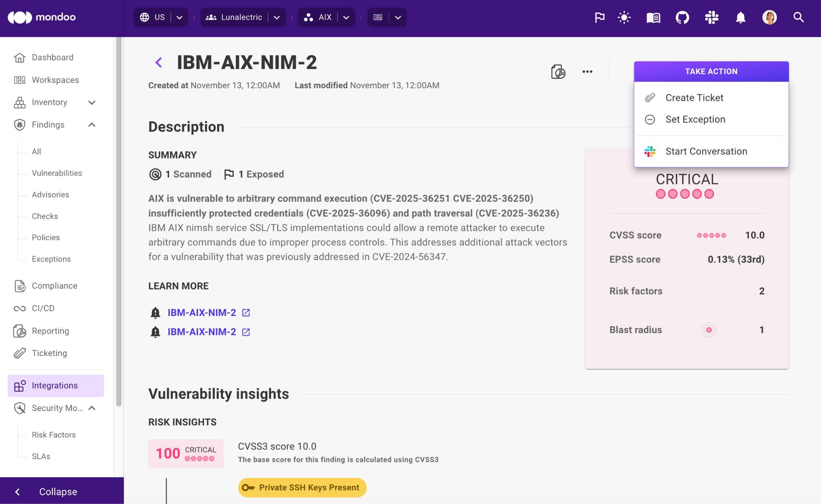Toggle light/dark theme sun icon
The height and width of the screenshot is (504, 821).
[x=624, y=17]
